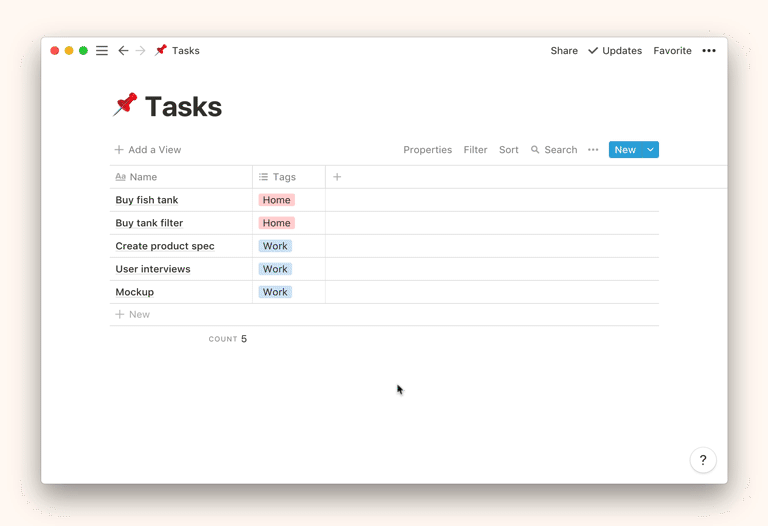Click the large pushpin page icon

[x=126, y=105]
